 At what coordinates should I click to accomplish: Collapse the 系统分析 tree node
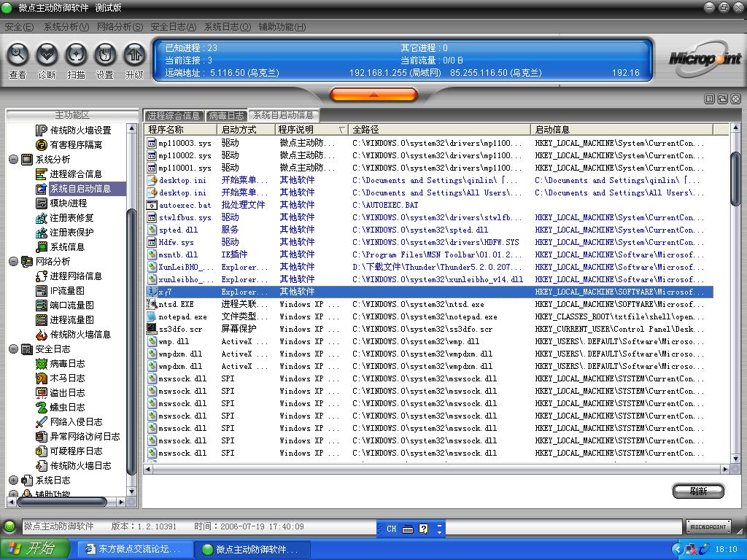13,159
